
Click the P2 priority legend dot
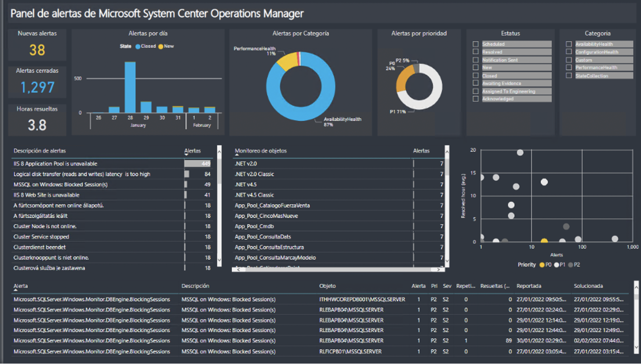(x=571, y=265)
